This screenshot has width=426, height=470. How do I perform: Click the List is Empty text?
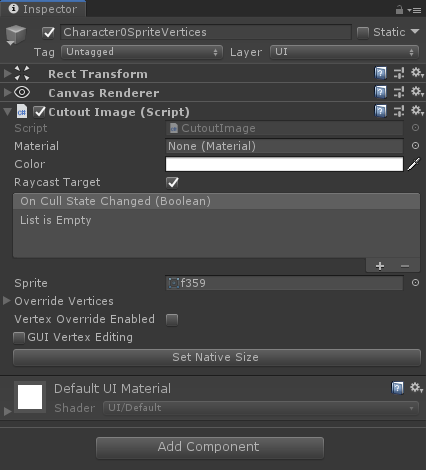[x=56, y=220]
